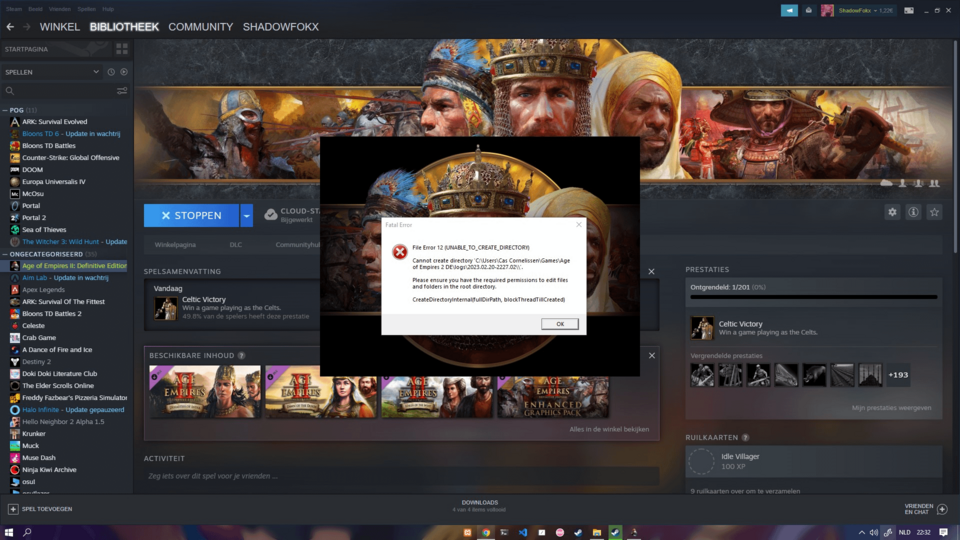Add game to favorites star icon
The width and height of the screenshot is (960, 540).
[934, 212]
